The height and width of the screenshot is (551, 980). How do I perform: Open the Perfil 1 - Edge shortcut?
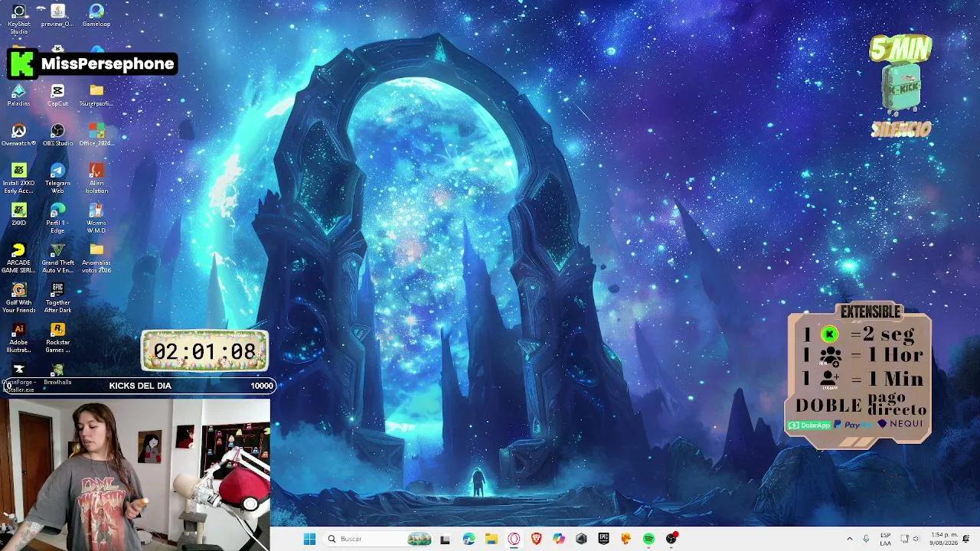tap(57, 218)
